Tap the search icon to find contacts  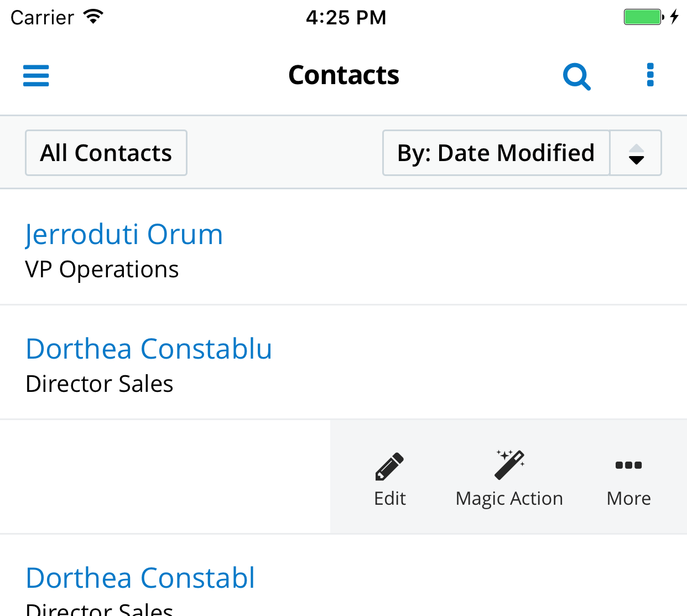tap(576, 76)
